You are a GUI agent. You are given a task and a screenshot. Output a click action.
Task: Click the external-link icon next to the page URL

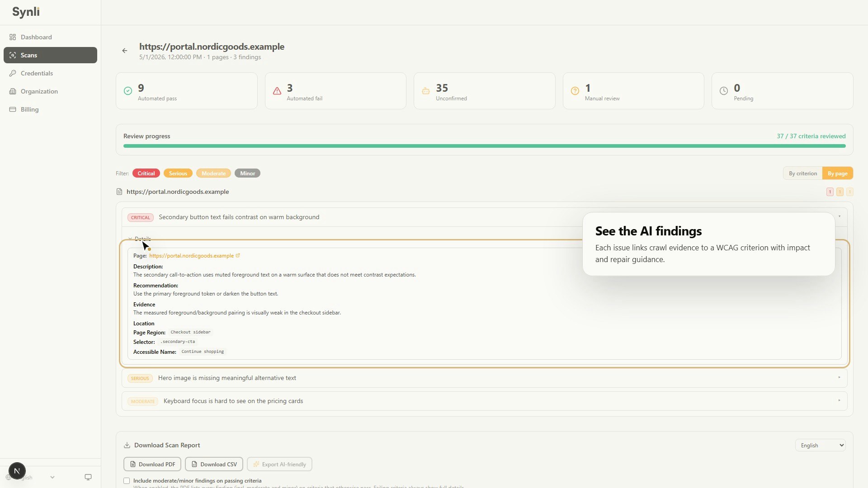(238, 256)
